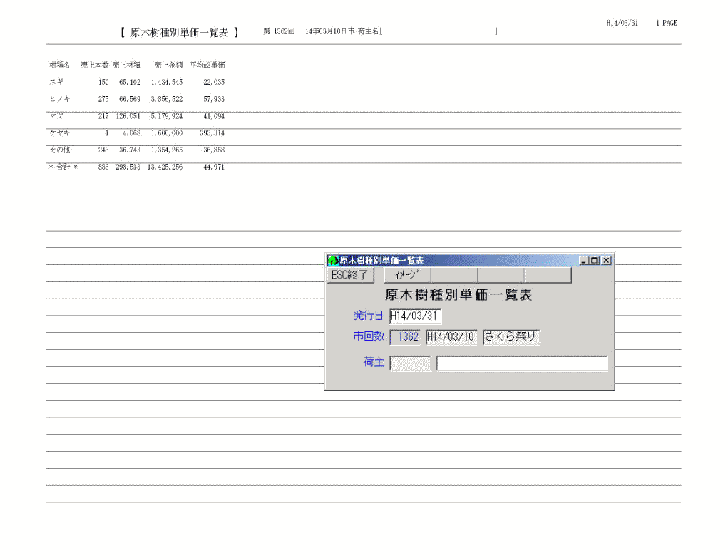Click the ケヤキ unit price 393,314

(212, 133)
